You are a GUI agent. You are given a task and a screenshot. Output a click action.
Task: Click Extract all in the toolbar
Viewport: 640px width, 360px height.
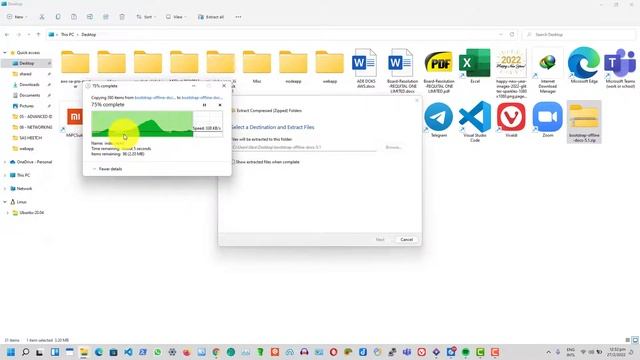[211, 17]
